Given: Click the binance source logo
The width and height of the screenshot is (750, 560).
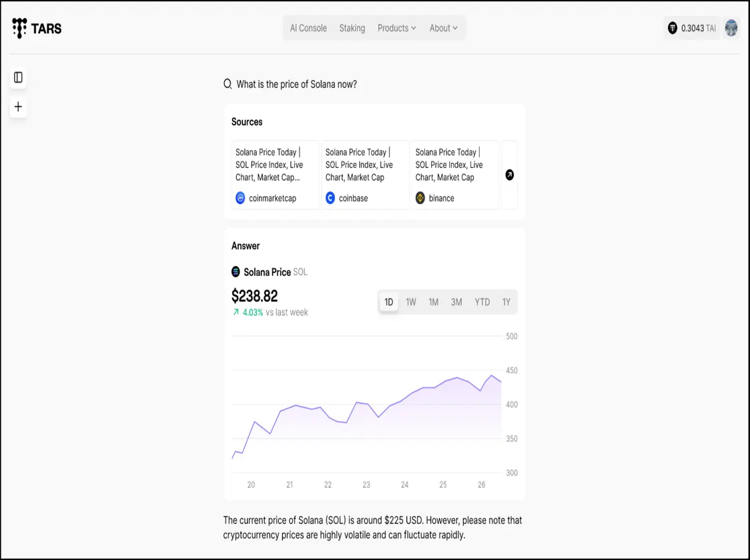Looking at the screenshot, I should point(420,198).
